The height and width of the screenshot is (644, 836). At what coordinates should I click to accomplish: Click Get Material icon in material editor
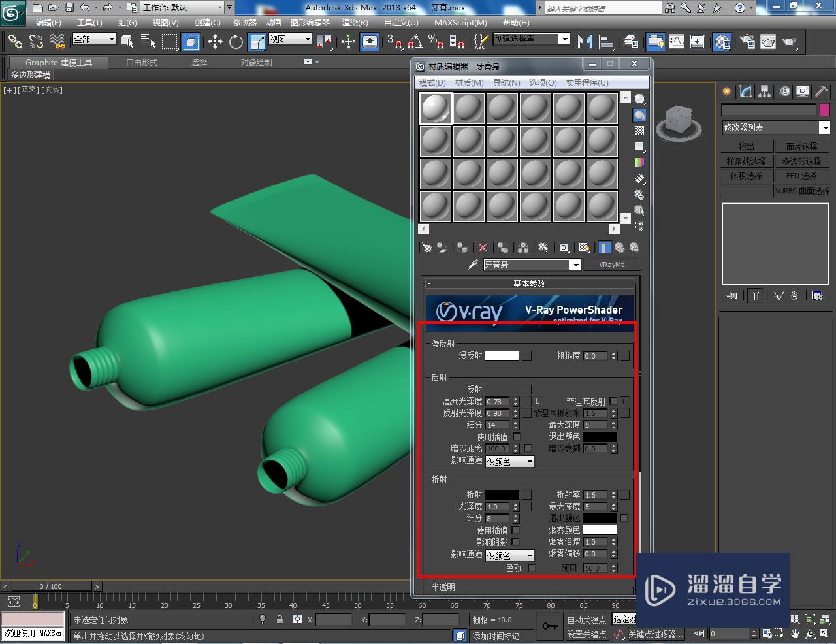[427, 248]
